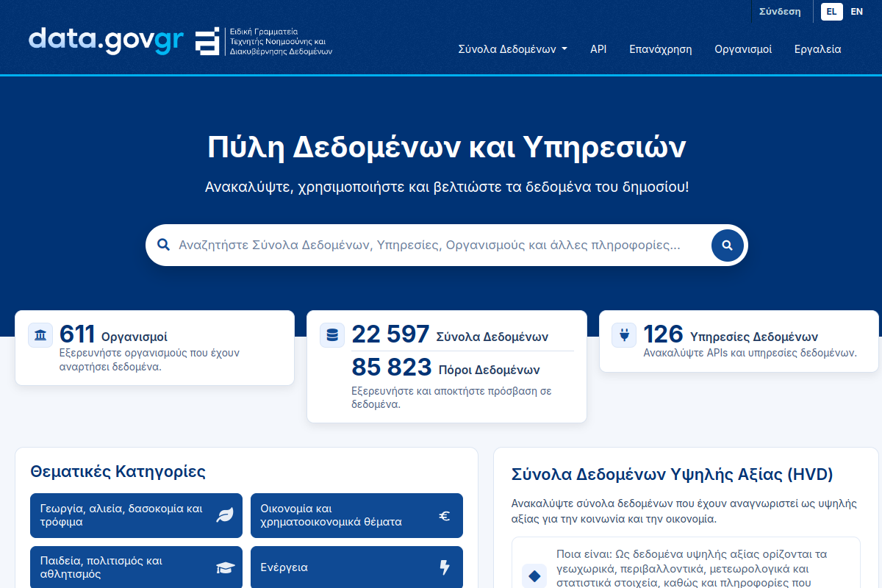The image size is (882, 588).
Task: Open the 126 Υπηρεσίες Δεδομένων card
Action: [x=739, y=341]
